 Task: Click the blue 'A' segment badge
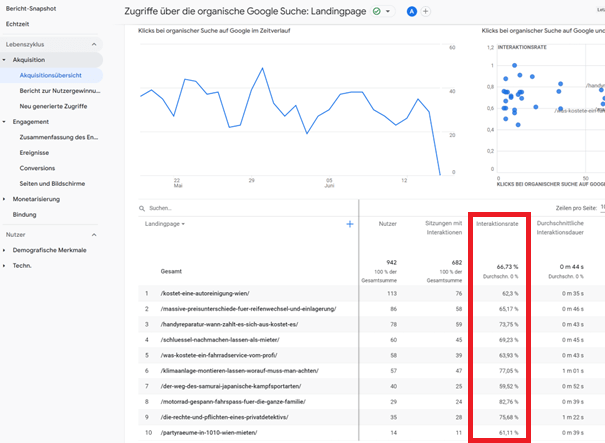tap(412, 11)
